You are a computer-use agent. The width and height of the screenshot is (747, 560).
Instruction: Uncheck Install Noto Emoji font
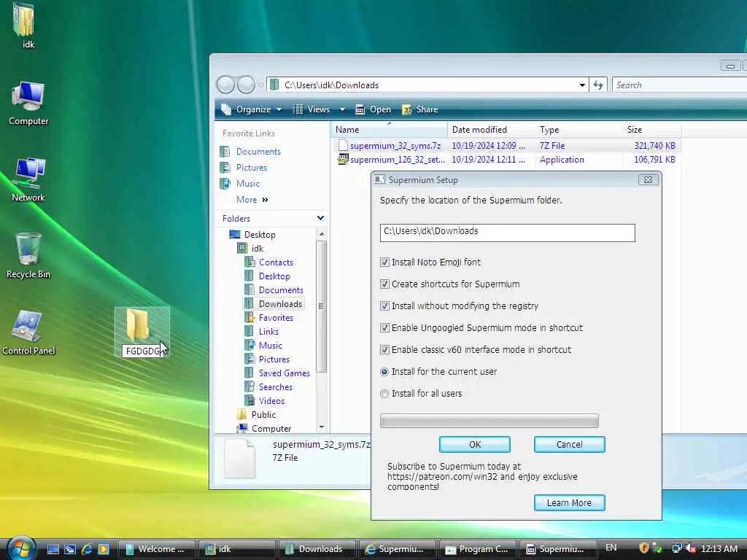point(384,262)
